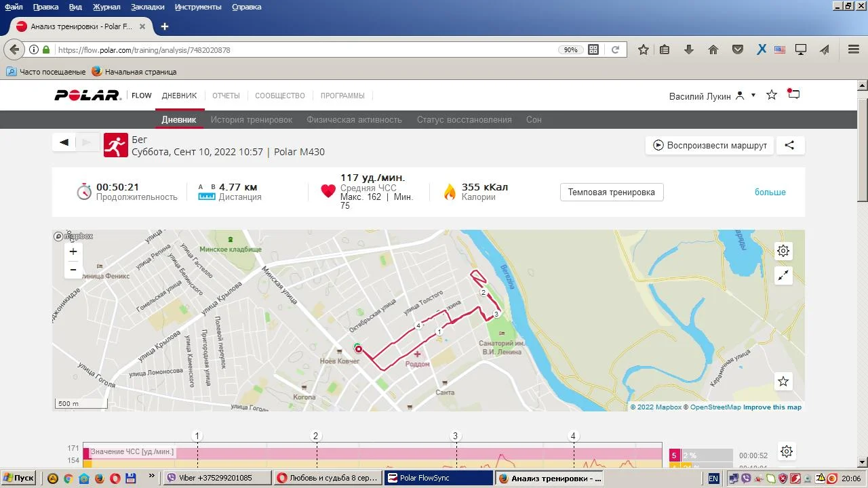Open the heart rate chart settings gear

tap(787, 451)
